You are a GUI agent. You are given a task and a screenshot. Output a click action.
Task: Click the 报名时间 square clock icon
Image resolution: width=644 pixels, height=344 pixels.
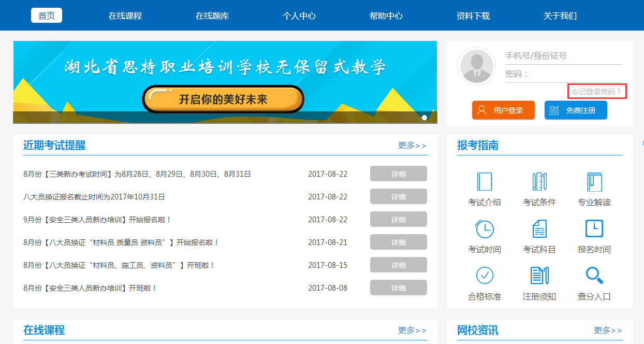(x=594, y=229)
